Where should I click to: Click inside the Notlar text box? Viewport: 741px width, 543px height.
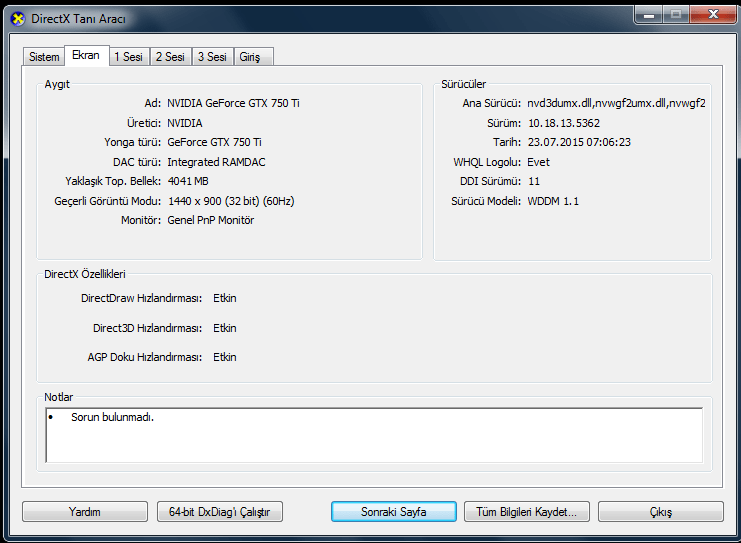(374, 435)
